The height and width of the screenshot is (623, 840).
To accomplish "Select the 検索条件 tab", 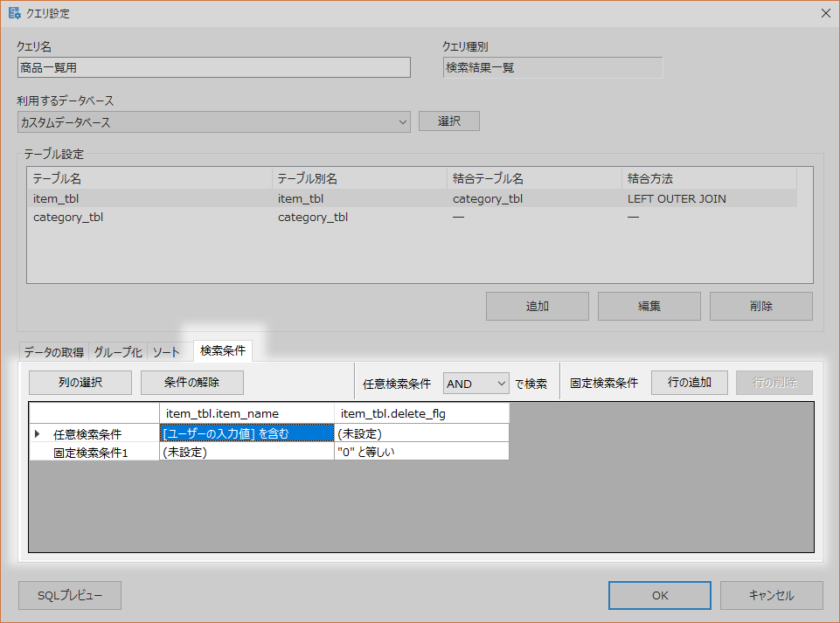I will 223,351.
